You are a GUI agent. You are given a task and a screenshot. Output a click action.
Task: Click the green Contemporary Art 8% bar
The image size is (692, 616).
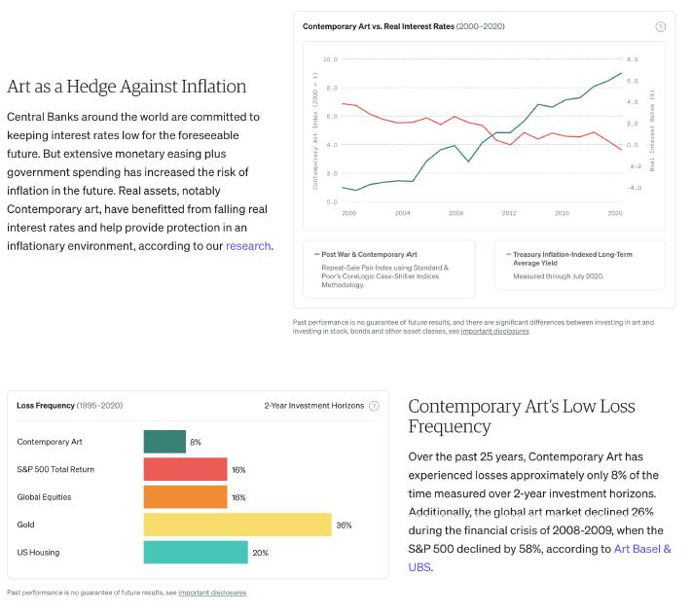pos(164,442)
